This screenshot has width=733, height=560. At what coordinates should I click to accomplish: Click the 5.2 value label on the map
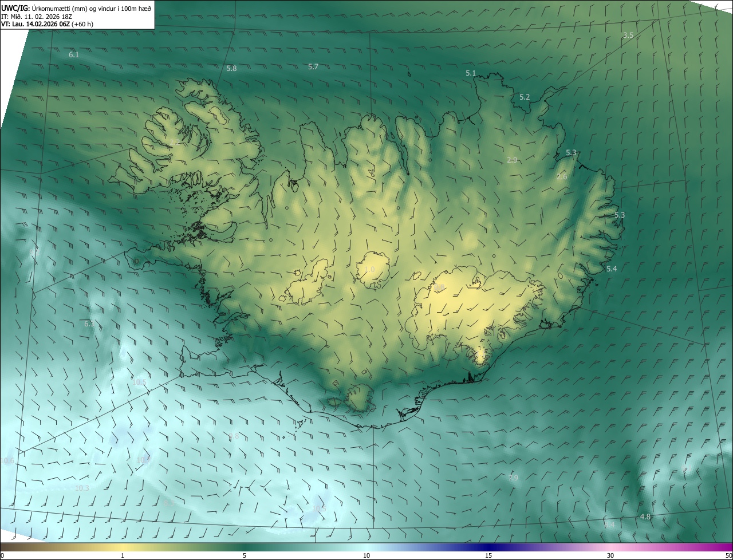click(525, 97)
